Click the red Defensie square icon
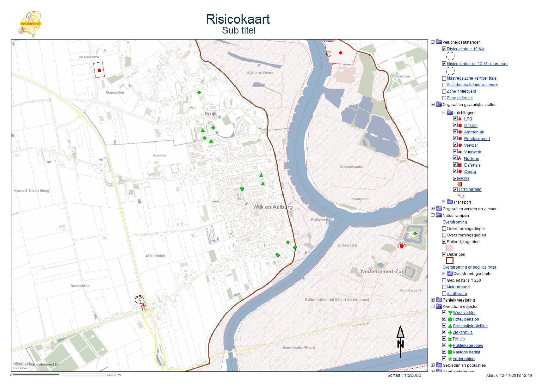The height and width of the screenshot is (392, 555). (x=460, y=165)
